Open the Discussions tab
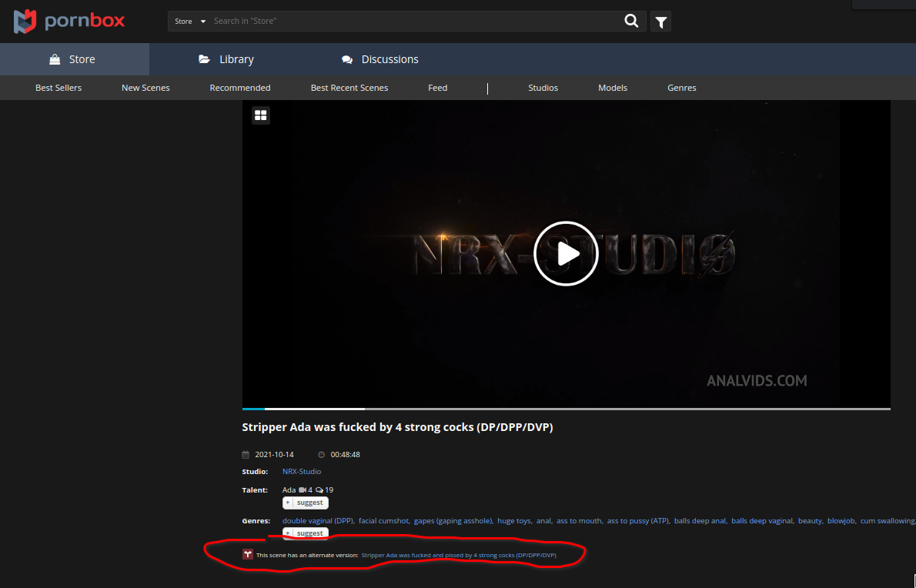 click(380, 59)
